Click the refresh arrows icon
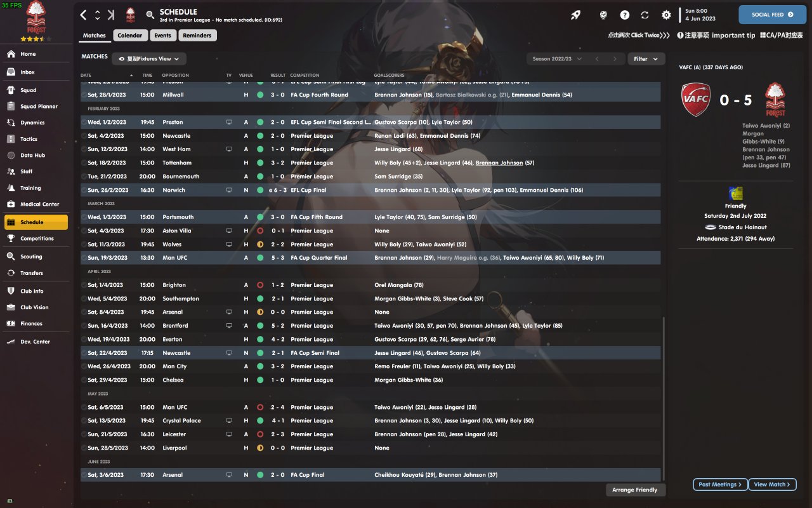812x508 pixels. [645, 15]
